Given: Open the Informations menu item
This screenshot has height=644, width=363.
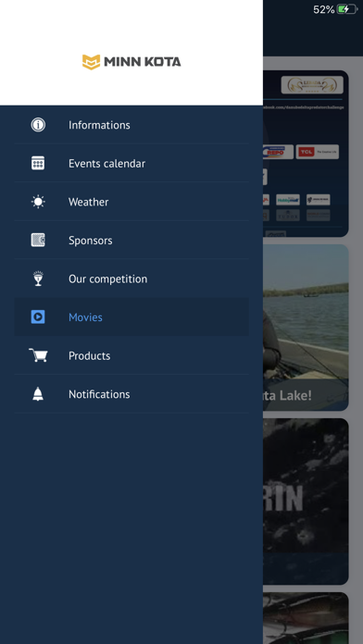Looking at the screenshot, I should pos(131,125).
